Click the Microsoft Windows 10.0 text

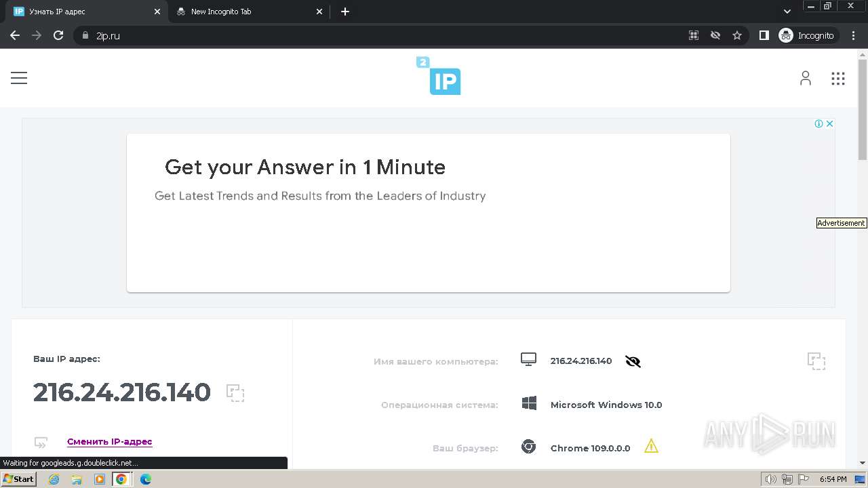tap(606, 405)
